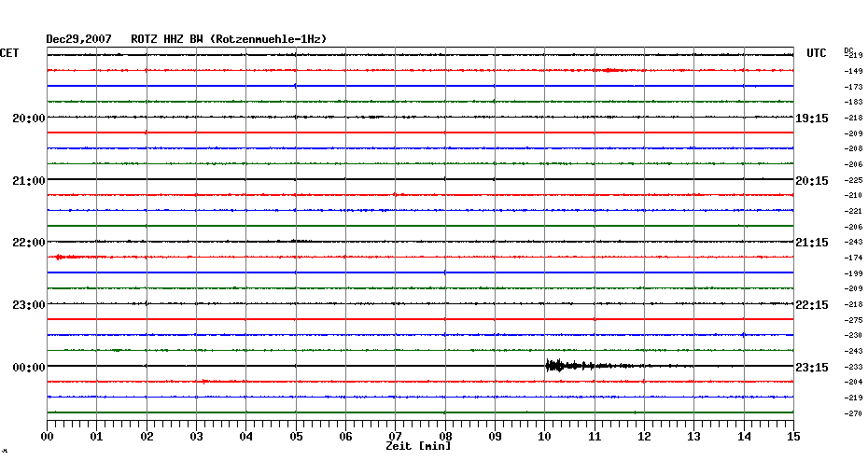This screenshot has width=868, height=461.
Task: Click minute tick label 06 on time axis
Action: (346, 437)
